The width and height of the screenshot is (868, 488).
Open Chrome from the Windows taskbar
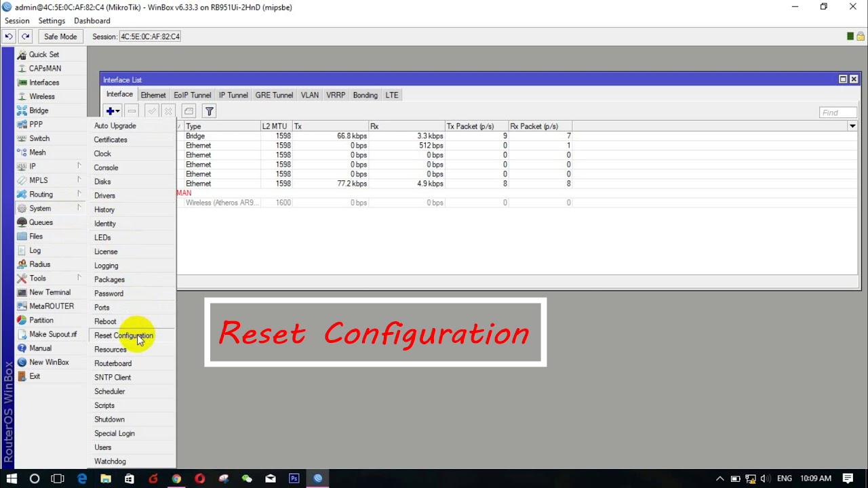pos(176,479)
